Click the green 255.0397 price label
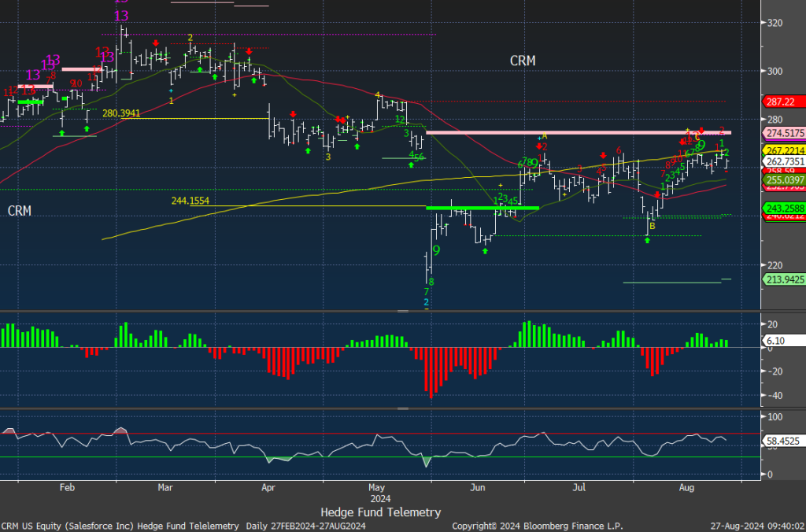806x532 pixels. 786,180
